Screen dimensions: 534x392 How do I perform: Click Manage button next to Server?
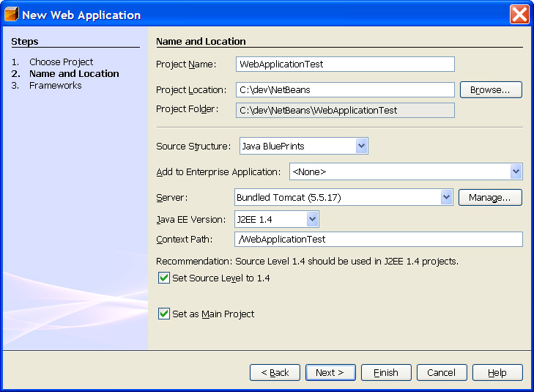[489, 197]
